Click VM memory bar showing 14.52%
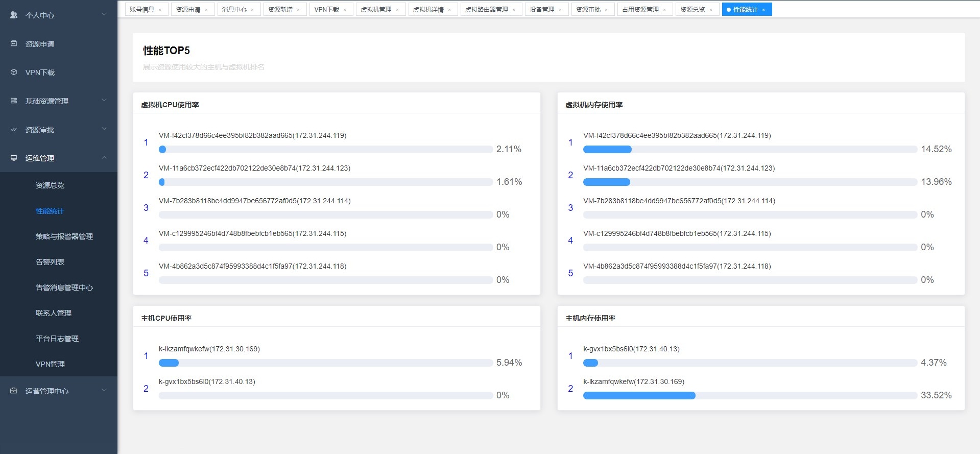 pos(750,150)
